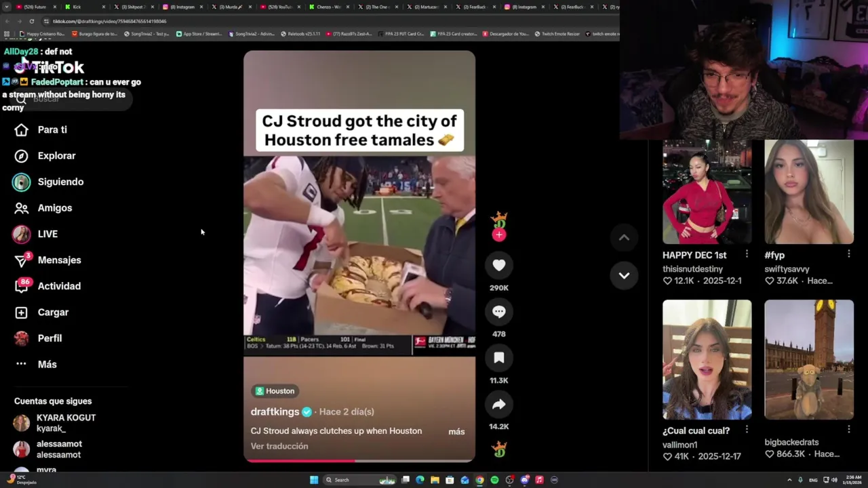Save the video with bookmark icon
The image size is (868, 488).
tap(499, 358)
